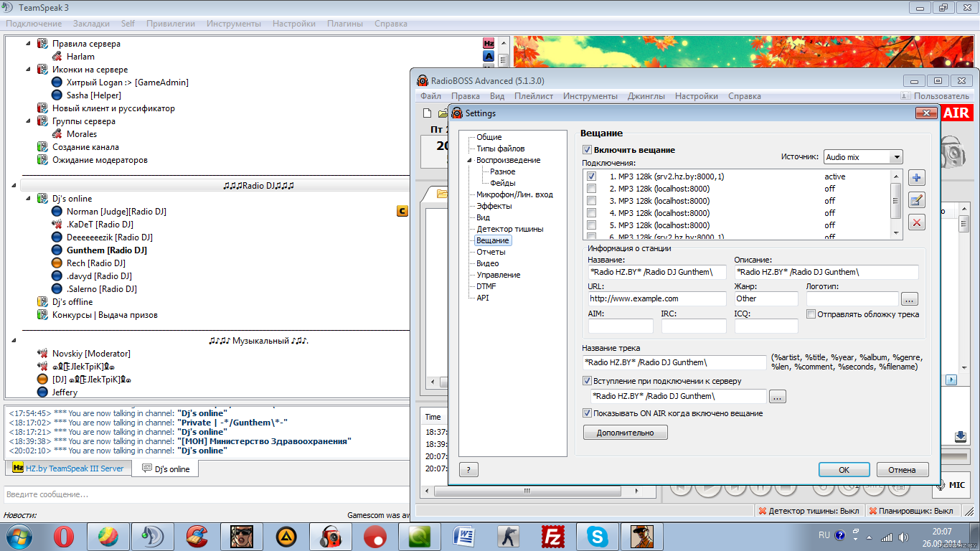Image resolution: width=980 pixels, height=551 pixels.
Task: Toggle Показывать ON AIR когда включено вещание
Action: (587, 413)
